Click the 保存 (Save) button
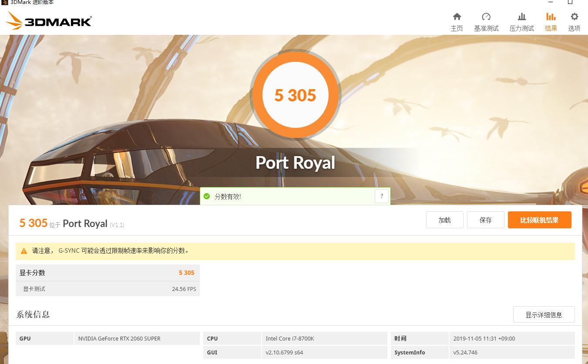The height and width of the screenshot is (364, 588). [485, 220]
